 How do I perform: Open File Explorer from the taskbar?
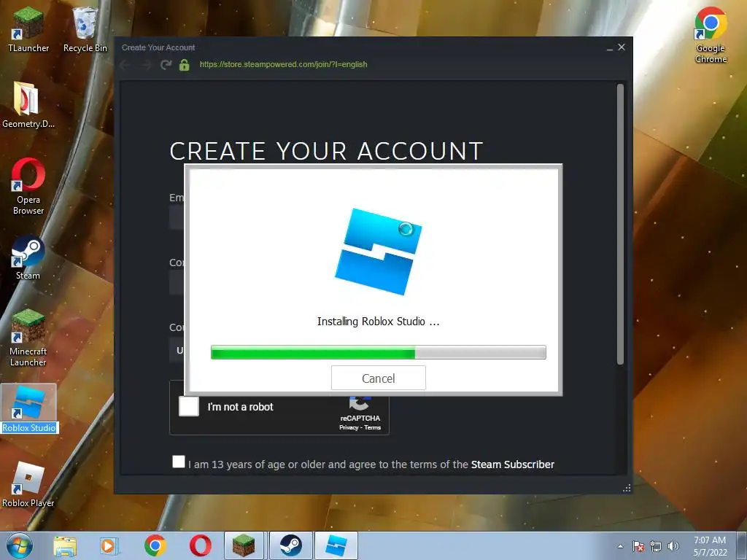(65, 545)
